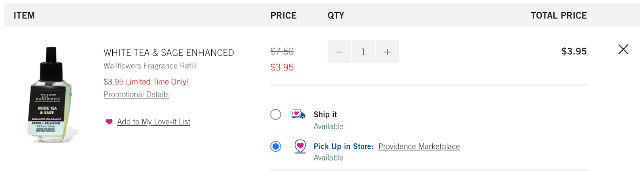Decrease quantity with the minus button
Screen dimensions: 644x181
tap(339, 51)
